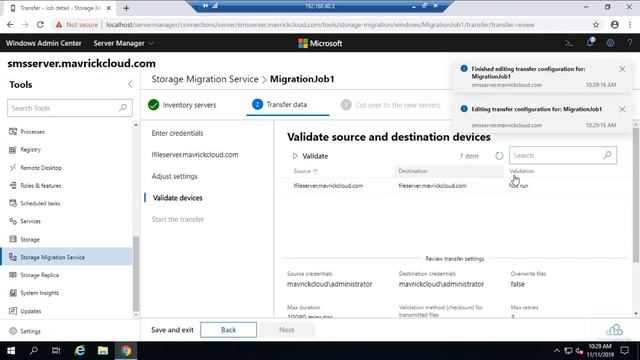
Task: Open lfileserver.mavrickcloud.com step
Action: coord(195,155)
